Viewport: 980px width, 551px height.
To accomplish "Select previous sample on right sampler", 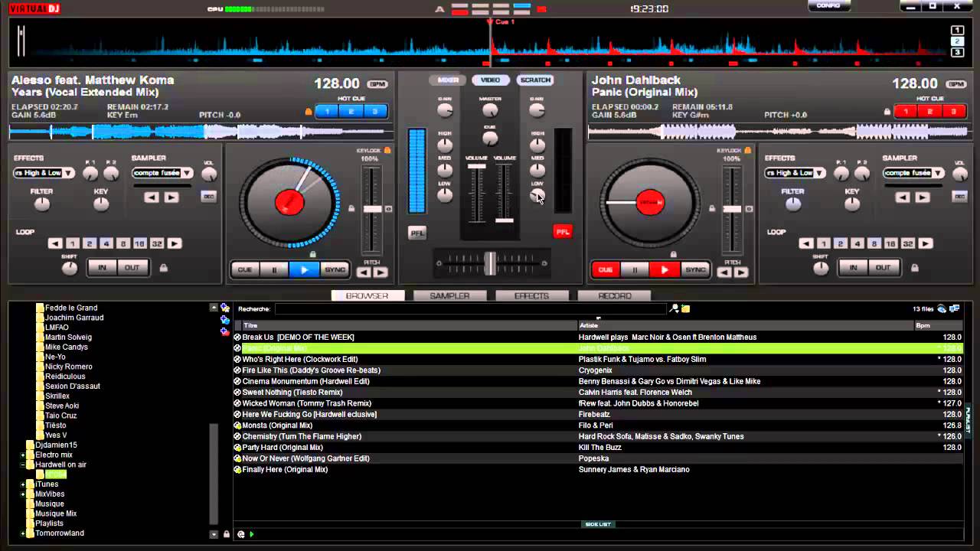I will click(x=903, y=197).
